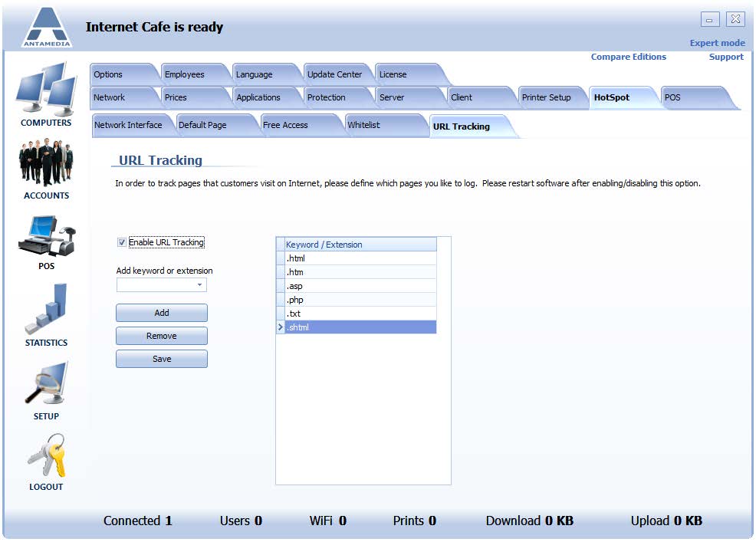Click the POS cash register icon
Image resolution: width=756 pixels, height=542 pixels.
tap(47, 236)
